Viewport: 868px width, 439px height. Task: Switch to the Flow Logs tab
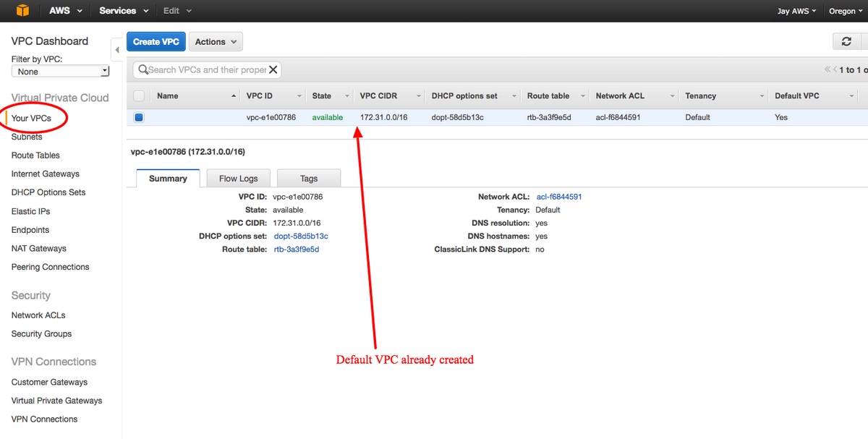tap(239, 179)
